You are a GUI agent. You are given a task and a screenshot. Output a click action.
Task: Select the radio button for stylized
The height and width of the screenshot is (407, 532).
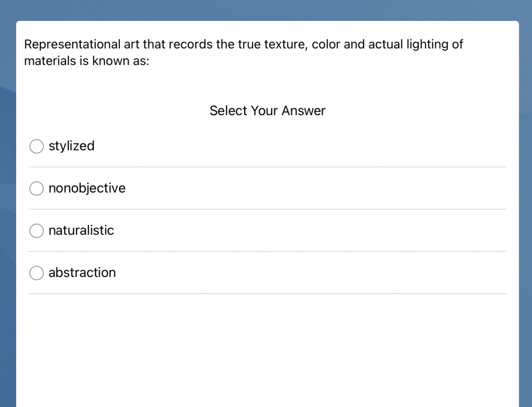(x=36, y=146)
